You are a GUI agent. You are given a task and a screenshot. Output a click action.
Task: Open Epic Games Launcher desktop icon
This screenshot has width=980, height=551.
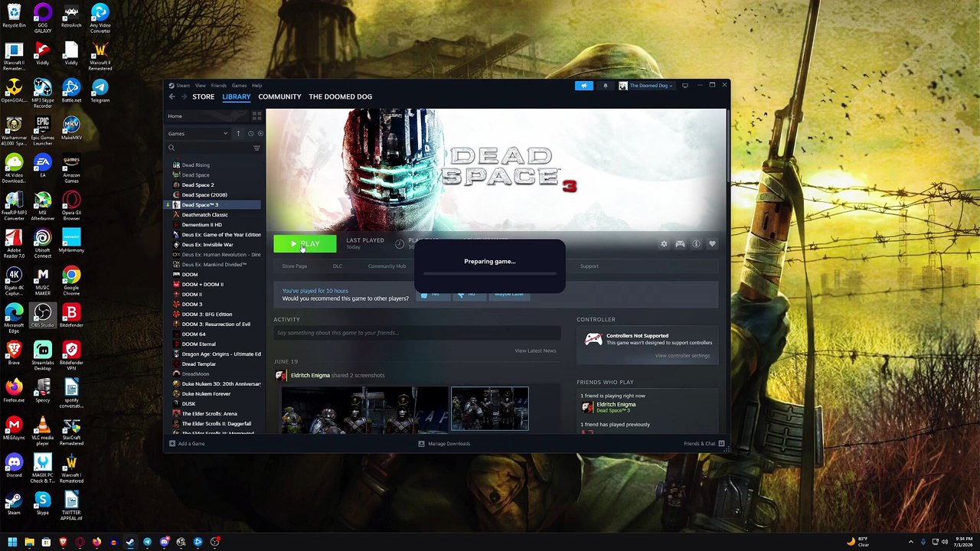pos(43,132)
